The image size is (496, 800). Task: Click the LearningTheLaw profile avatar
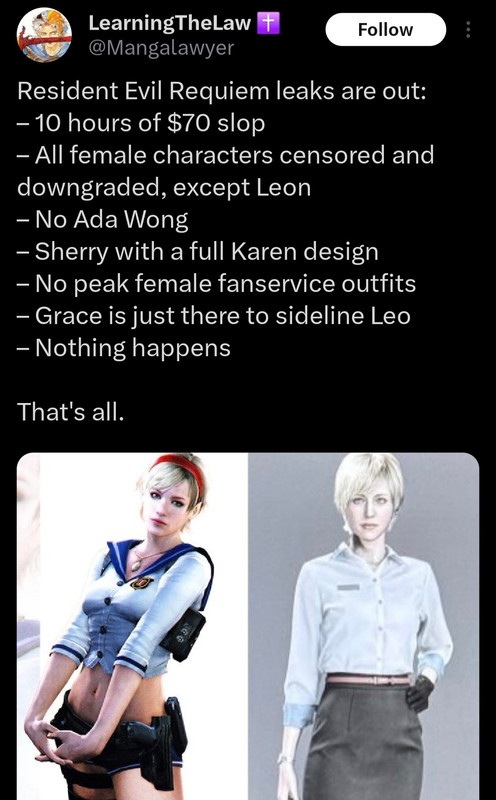tap(44, 35)
